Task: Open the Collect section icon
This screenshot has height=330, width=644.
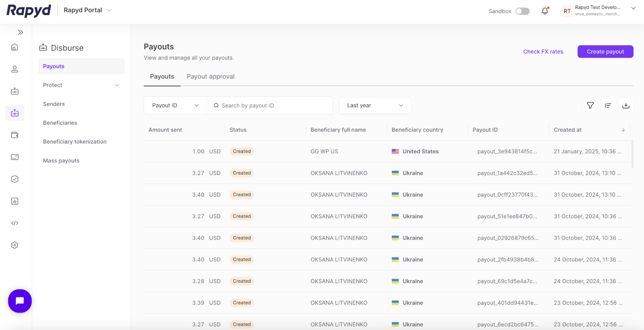Action: pyautogui.click(x=15, y=91)
